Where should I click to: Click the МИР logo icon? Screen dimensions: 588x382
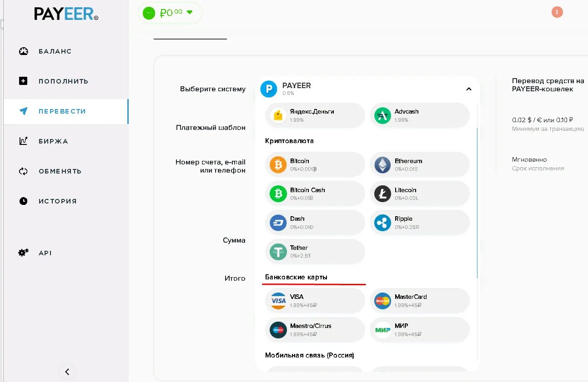(x=382, y=330)
